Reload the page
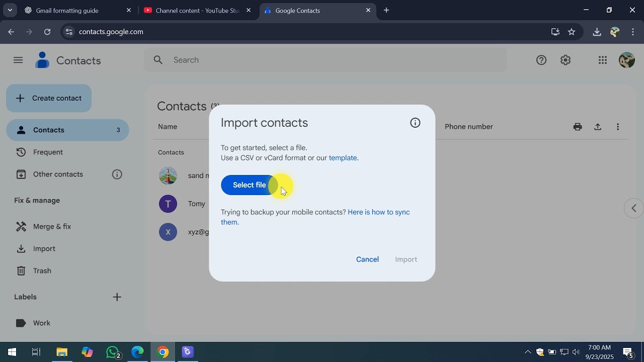Viewport: 644px width, 362px height. point(47,32)
